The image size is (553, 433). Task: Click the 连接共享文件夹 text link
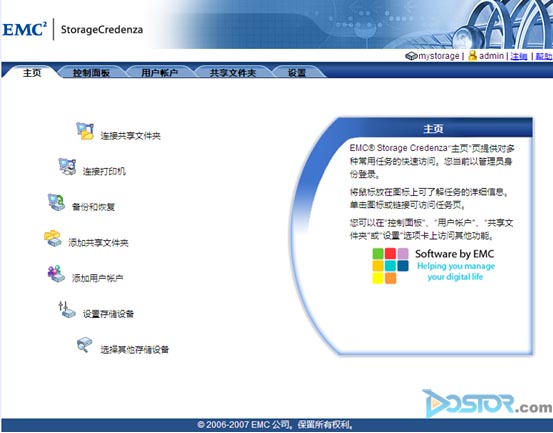tap(130, 136)
